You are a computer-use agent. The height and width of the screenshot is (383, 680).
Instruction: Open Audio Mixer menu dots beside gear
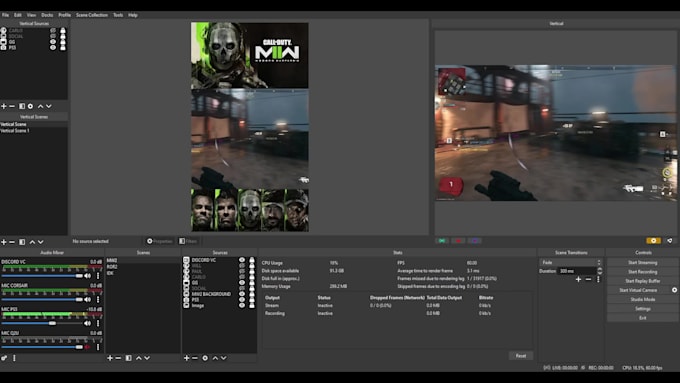[x=14, y=358]
